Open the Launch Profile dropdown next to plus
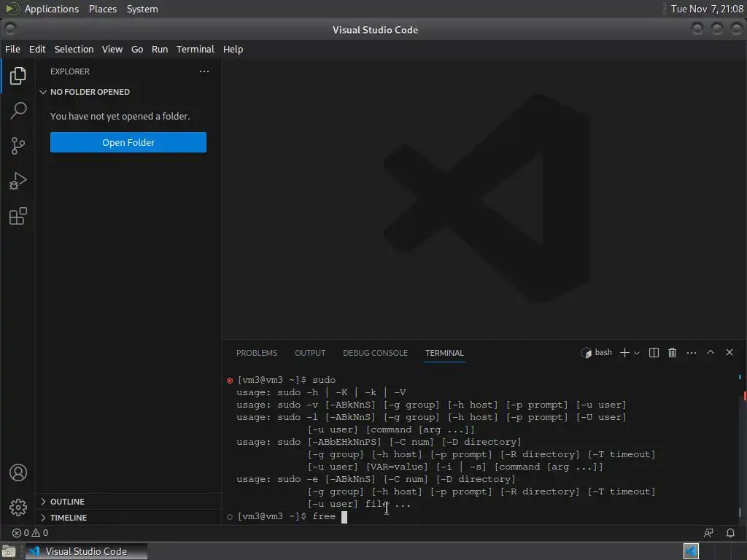The height and width of the screenshot is (560, 747). 637,353
